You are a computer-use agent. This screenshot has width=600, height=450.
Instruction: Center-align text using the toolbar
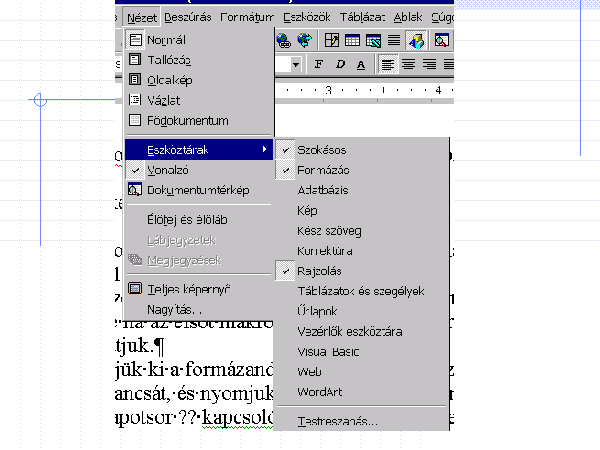point(409,65)
